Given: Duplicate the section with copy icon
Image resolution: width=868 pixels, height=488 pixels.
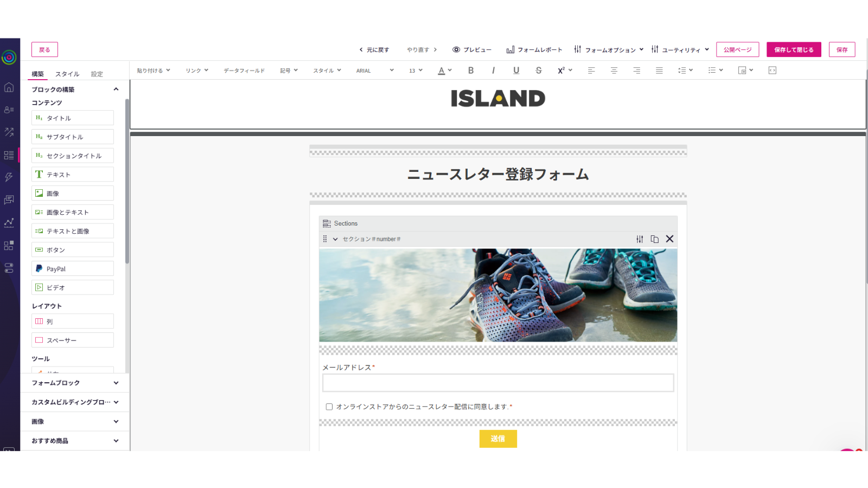Looking at the screenshot, I should click(x=655, y=239).
